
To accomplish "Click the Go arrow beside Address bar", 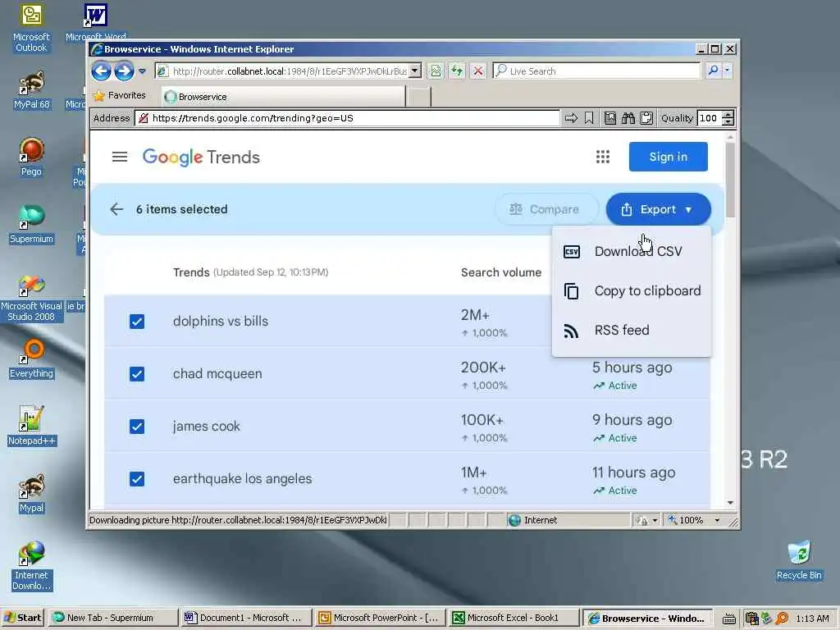I will pos(571,118).
